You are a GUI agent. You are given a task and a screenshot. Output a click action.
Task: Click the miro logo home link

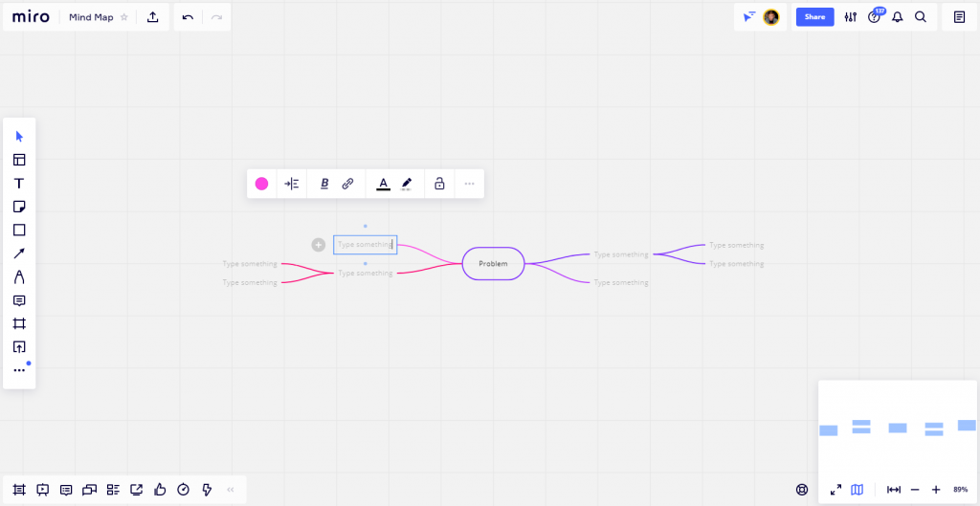click(x=31, y=17)
